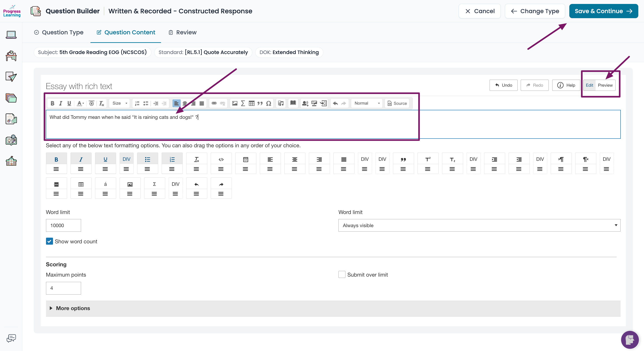Click the Redo button beside Help
The height and width of the screenshot is (351, 644).
coord(534,85)
